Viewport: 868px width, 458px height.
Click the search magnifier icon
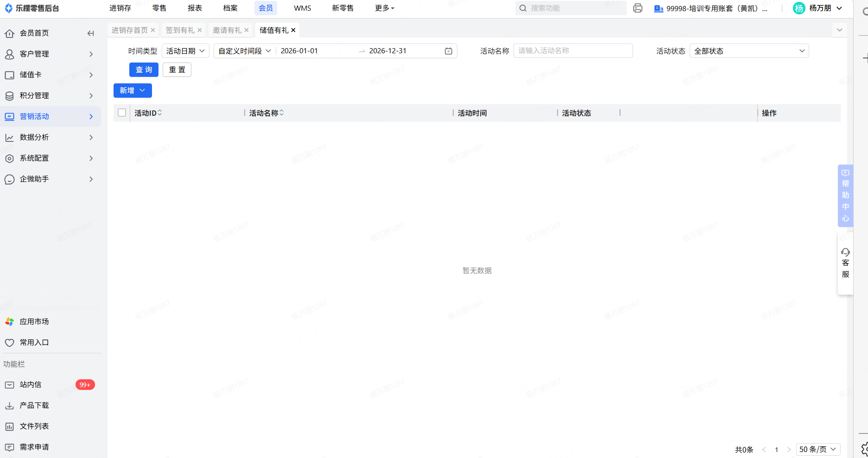523,8
